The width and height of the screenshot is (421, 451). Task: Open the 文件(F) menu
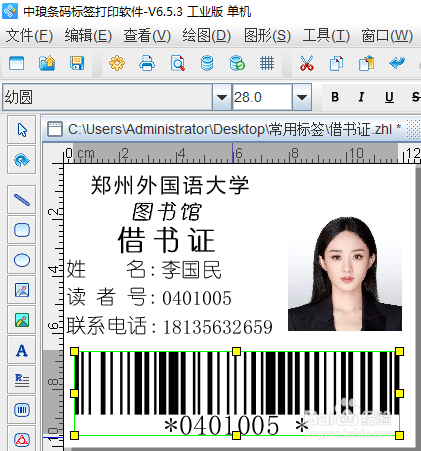(29, 35)
